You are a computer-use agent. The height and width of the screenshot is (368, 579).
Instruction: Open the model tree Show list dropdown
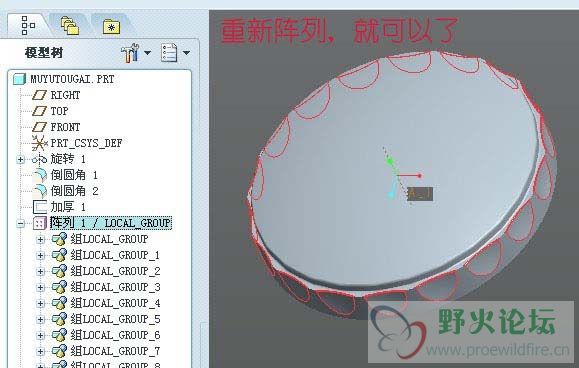[x=175, y=53]
